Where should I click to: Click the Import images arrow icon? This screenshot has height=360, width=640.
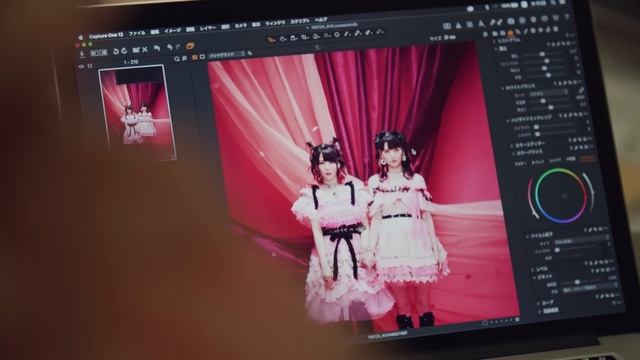[x=82, y=53]
